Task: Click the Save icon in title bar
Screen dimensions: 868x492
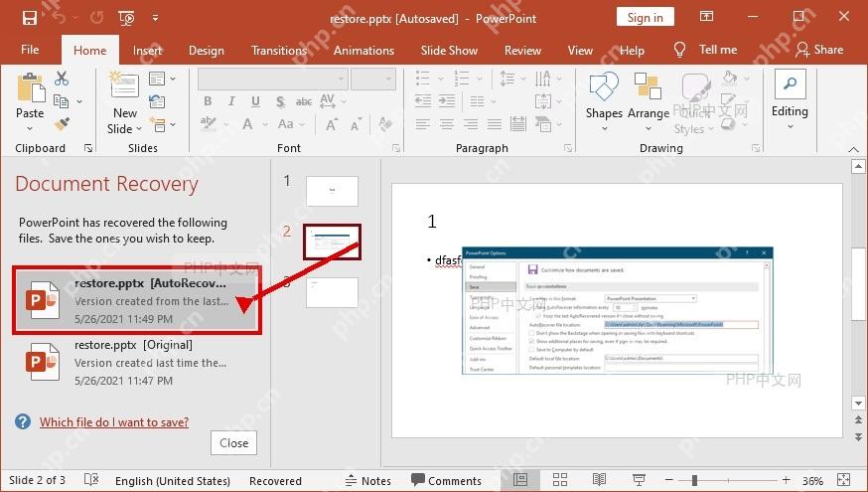Action: coord(30,18)
